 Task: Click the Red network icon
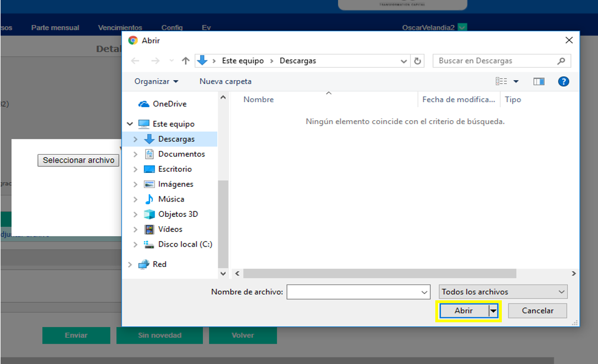coord(144,264)
